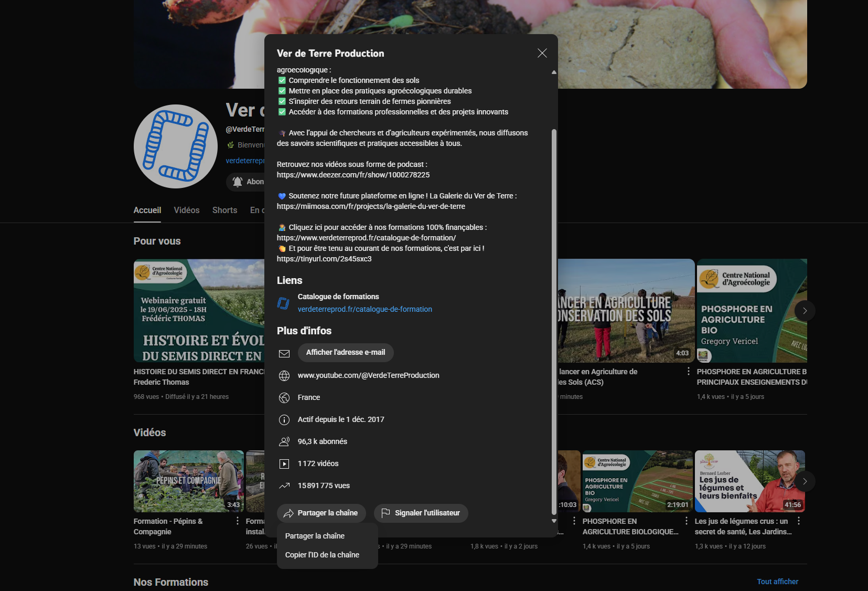Open the Shorts tab

(224, 210)
